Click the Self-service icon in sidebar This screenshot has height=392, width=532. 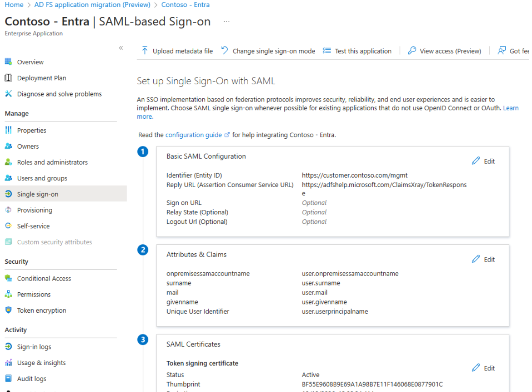click(9, 226)
